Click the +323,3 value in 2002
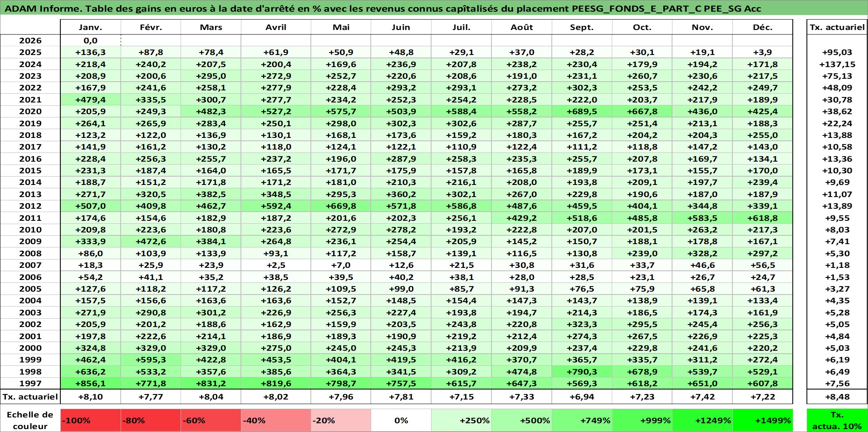 pos(582,324)
